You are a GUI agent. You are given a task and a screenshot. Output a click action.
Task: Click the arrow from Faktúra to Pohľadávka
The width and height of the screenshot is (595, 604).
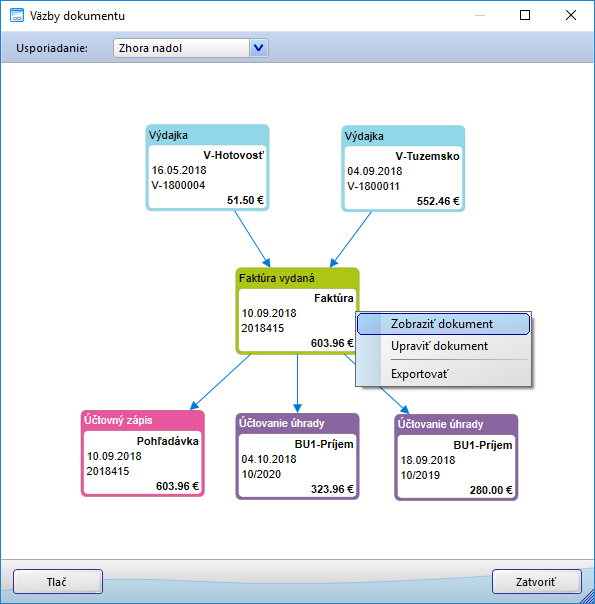[220, 382]
